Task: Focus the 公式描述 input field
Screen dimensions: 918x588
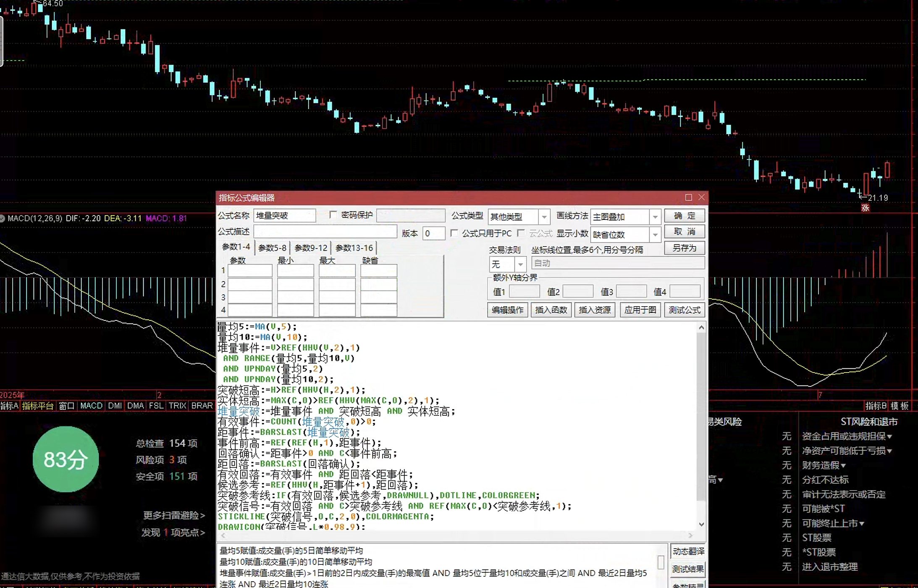Action: click(325, 231)
